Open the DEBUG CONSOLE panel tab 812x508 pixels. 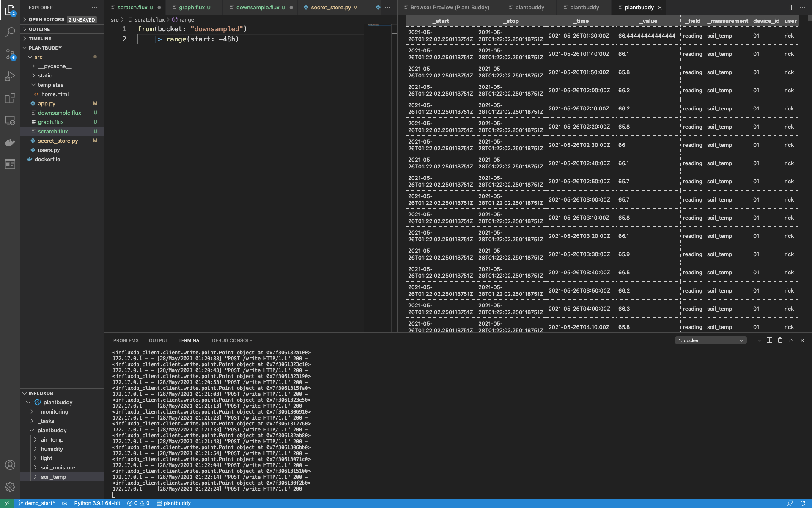pyautogui.click(x=232, y=340)
